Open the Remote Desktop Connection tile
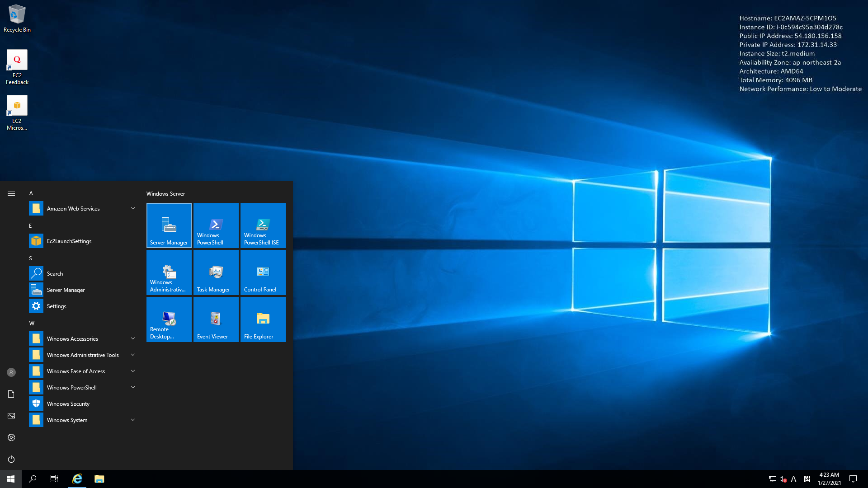868x488 pixels. (169, 319)
